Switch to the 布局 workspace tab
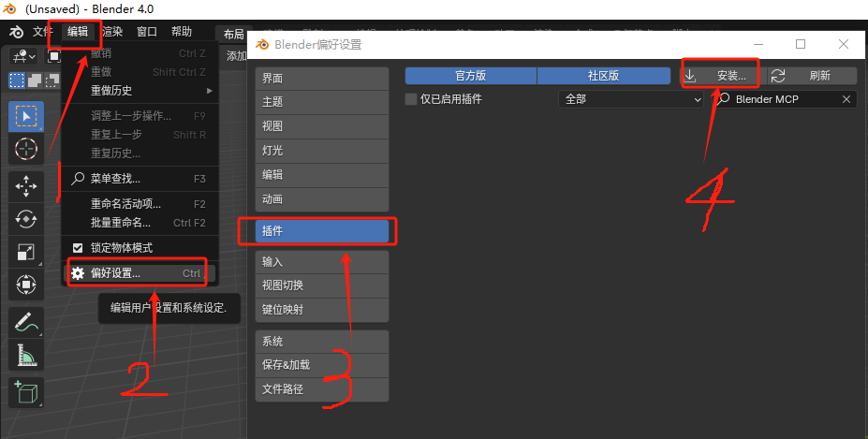 233,35
